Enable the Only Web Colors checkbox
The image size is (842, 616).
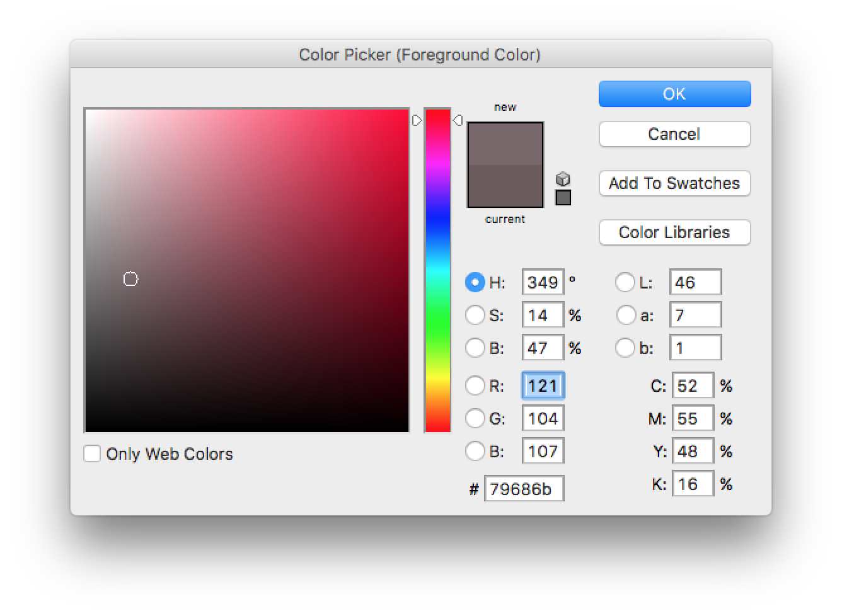(x=92, y=453)
